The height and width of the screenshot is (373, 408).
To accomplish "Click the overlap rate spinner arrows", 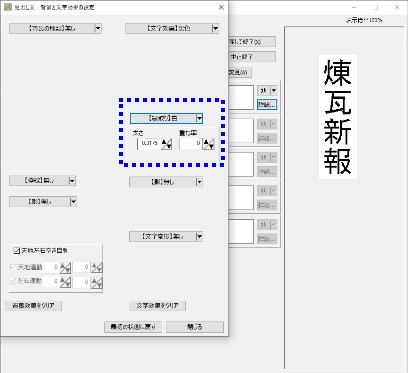I will [209, 144].
